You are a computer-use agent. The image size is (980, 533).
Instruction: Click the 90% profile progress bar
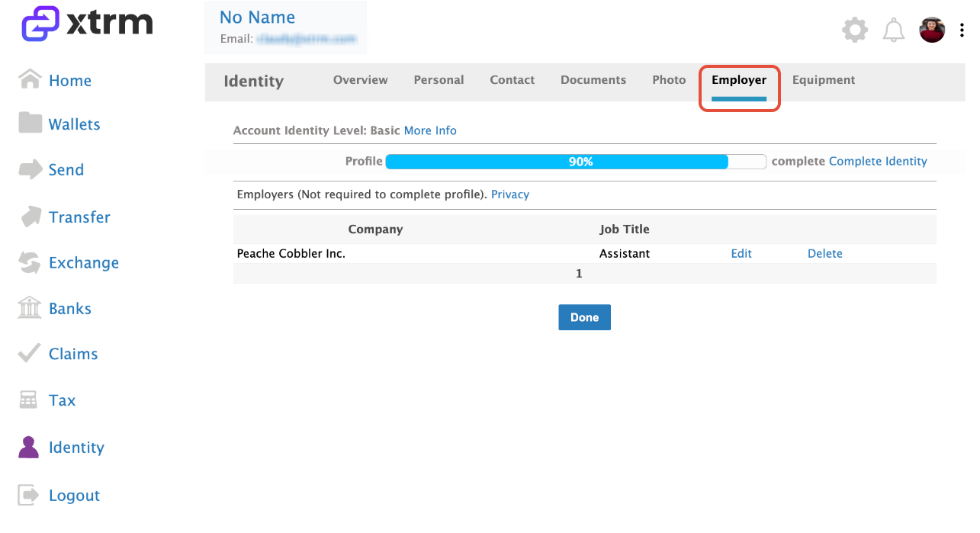pos(576,162)
